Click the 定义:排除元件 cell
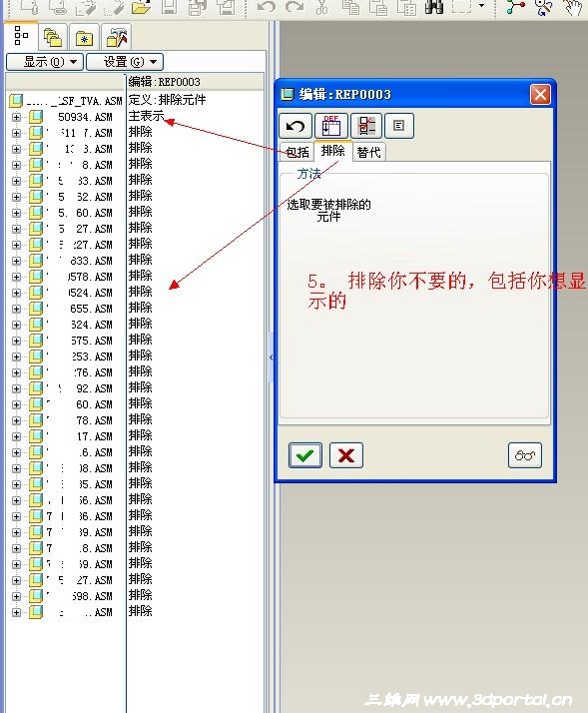Viewport: 588px width, 713px height. point(167,100)
